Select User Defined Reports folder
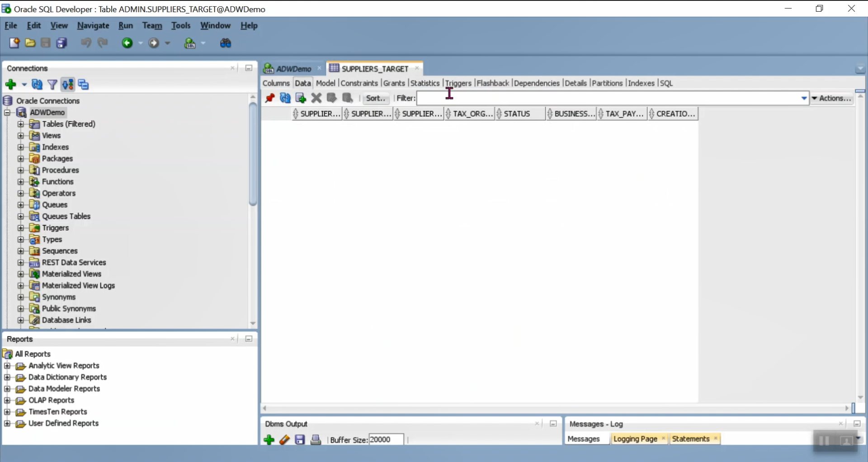 click(63, 424)
